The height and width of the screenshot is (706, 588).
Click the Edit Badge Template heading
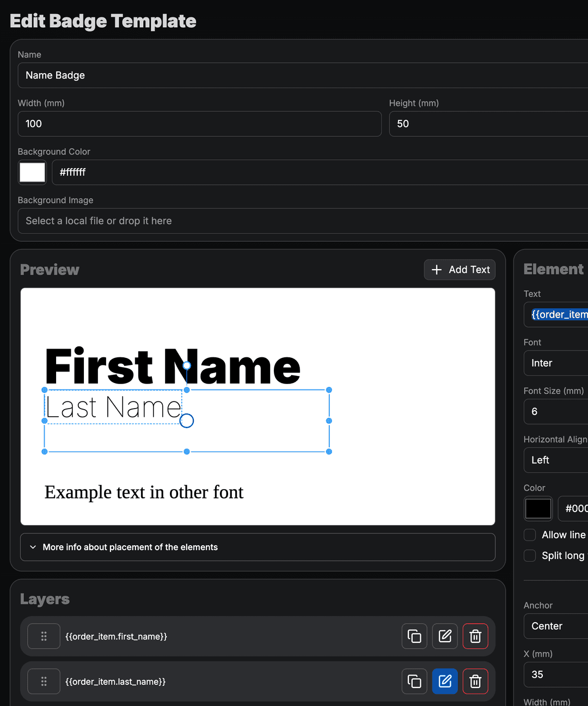click(103, 21)
